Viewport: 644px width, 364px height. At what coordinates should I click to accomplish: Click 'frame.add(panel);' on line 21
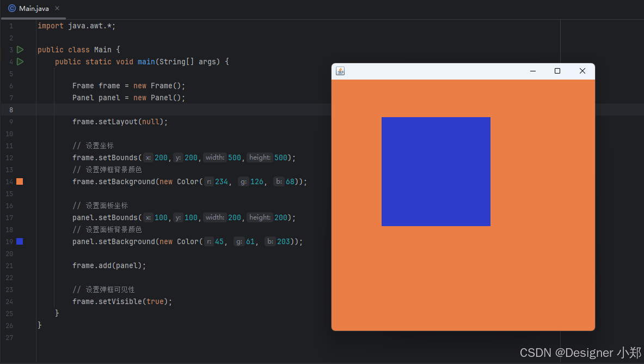click(x=109, y=266)
